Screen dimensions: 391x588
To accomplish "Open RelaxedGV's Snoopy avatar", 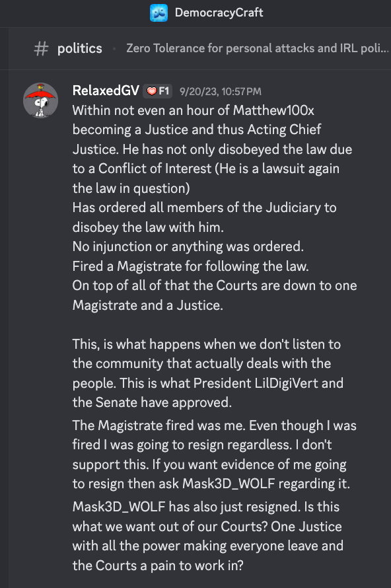I will [x=40, y=100].
